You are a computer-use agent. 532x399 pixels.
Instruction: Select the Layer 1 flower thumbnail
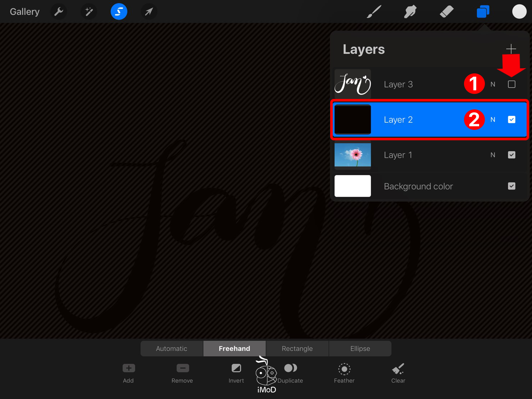pyautogui.click(x=353, y=155)
